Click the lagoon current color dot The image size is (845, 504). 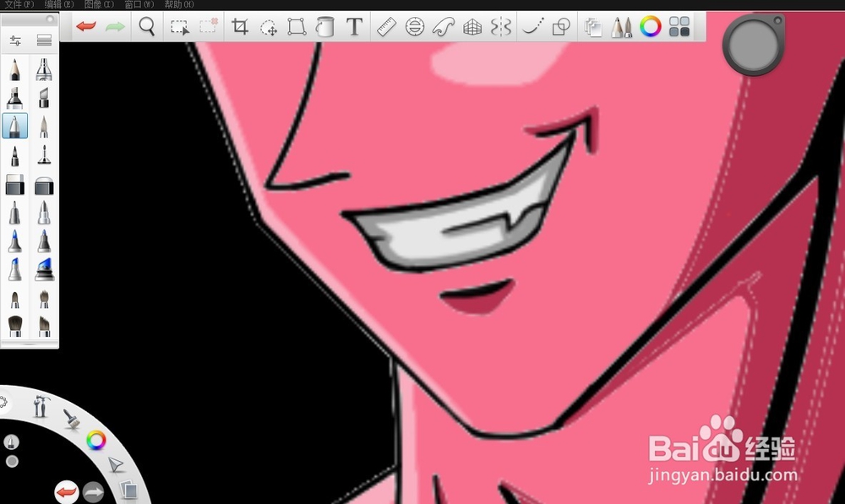pos(12,462)
